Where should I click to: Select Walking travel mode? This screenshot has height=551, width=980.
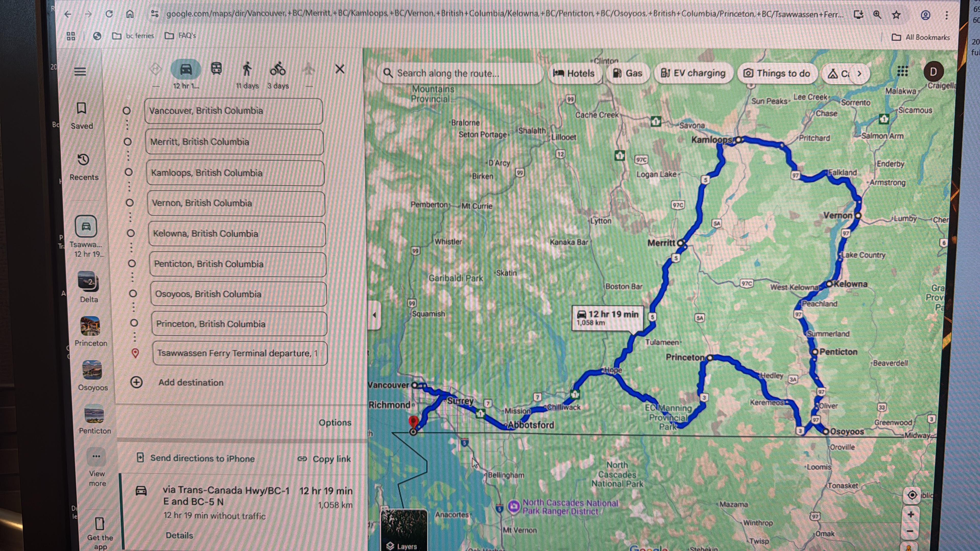[247, 69]
